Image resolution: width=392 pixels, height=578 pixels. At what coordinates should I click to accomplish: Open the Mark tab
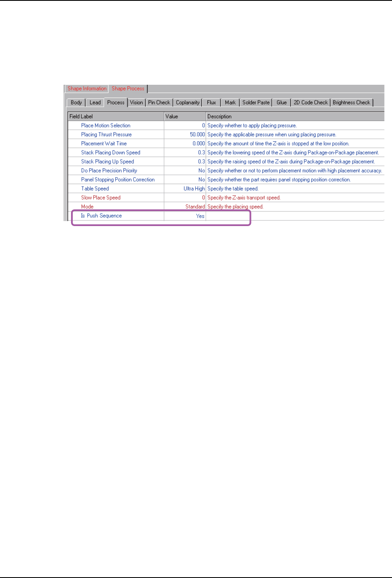tap(230, 103)
